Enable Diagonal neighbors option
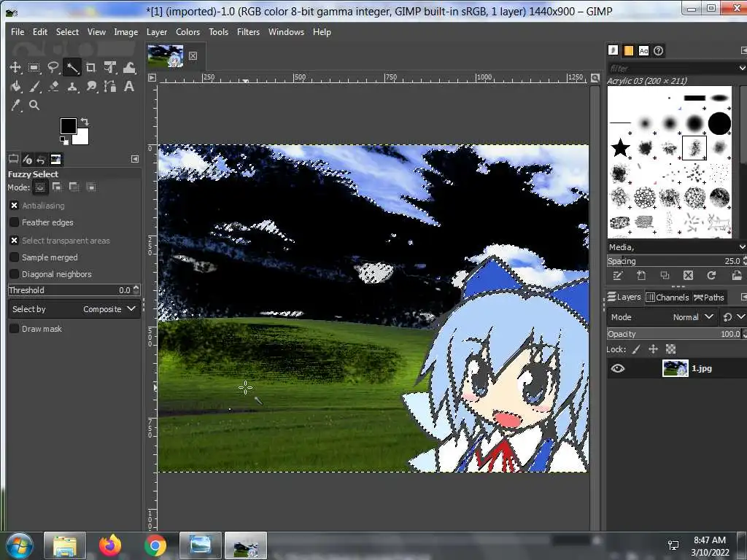 coord(15,274)
